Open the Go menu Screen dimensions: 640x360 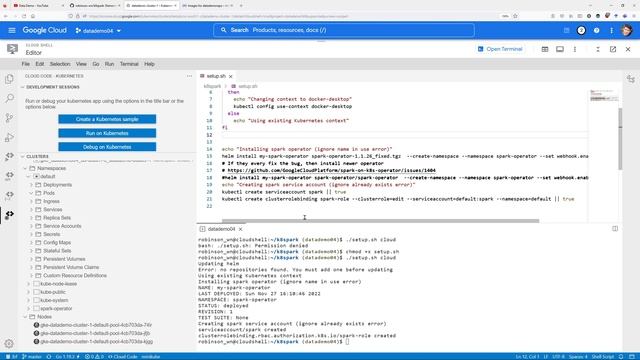pyautogui.click(x=96, y=64)
